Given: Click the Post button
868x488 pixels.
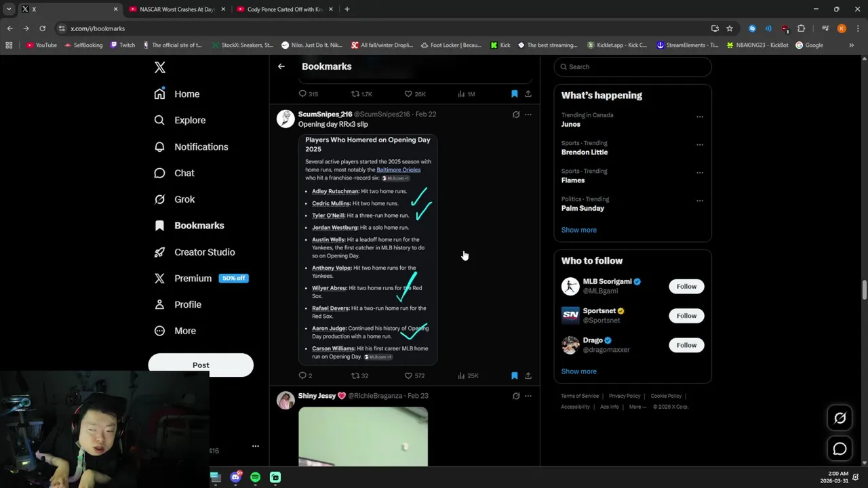Looking at the screenshot, I should tap(201, 365).
